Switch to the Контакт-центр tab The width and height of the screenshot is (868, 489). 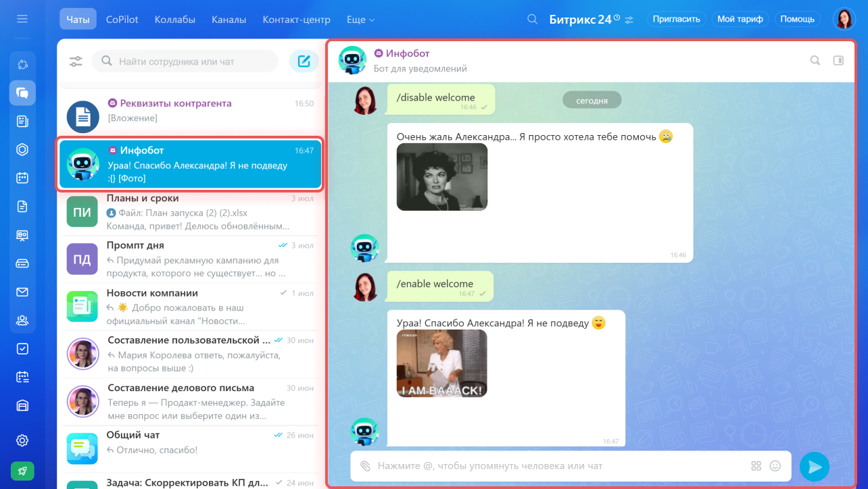pyautogui.click(x=297, y=19)
